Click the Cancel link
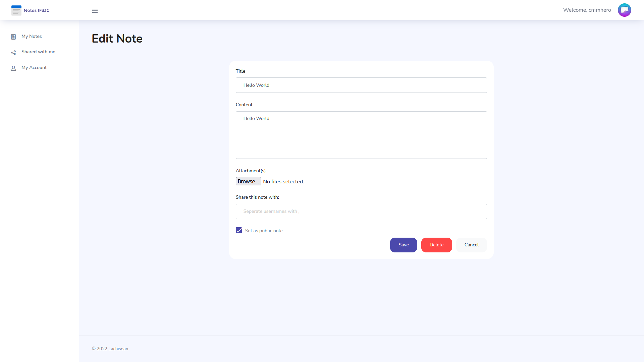Viewport: 644px width, 362px height. (x=472, y=244)
